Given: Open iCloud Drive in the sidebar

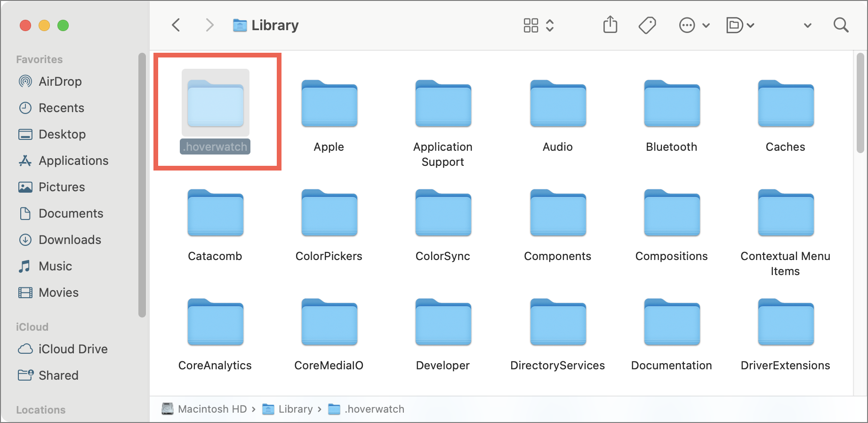Looking at the screenshot, I should 63,349.
